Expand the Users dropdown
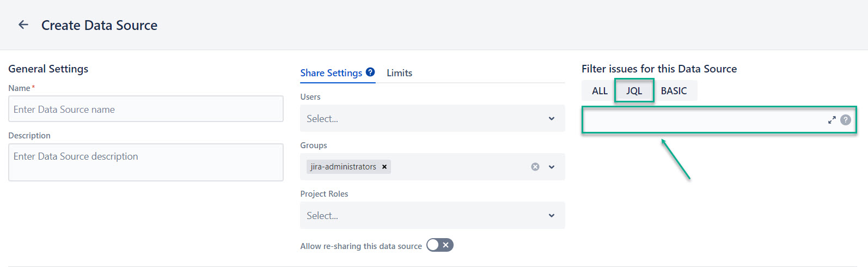The width and height of the screenshot is (868, 267). click(x=551, y=118)
